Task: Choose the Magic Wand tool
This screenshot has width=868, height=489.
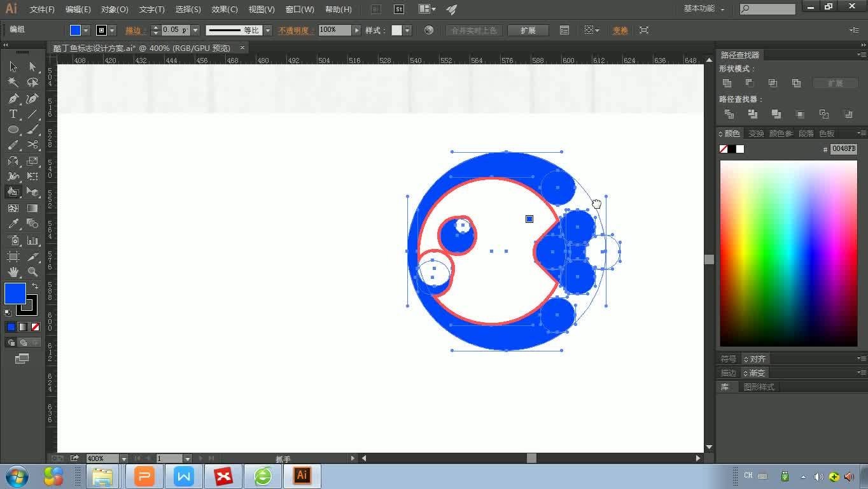Action: click(12, 82)
